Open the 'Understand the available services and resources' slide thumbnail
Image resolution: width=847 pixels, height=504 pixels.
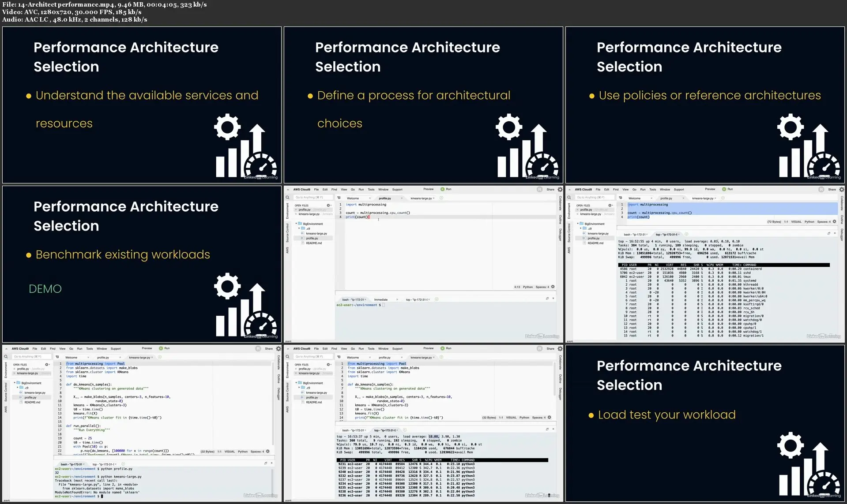142,105
